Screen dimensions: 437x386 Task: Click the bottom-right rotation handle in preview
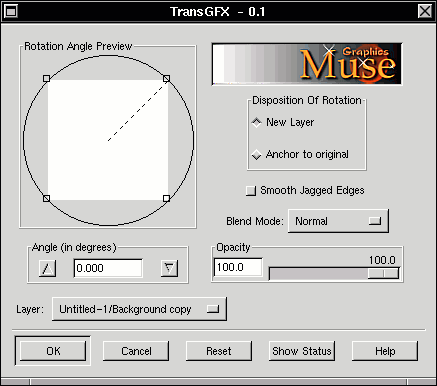[x=166, y=198]
